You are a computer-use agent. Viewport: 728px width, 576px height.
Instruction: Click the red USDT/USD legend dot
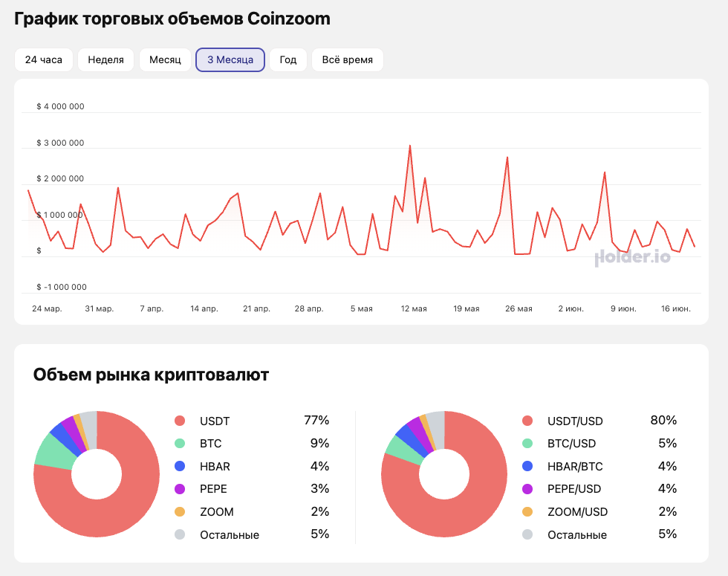tap(527, 421)
